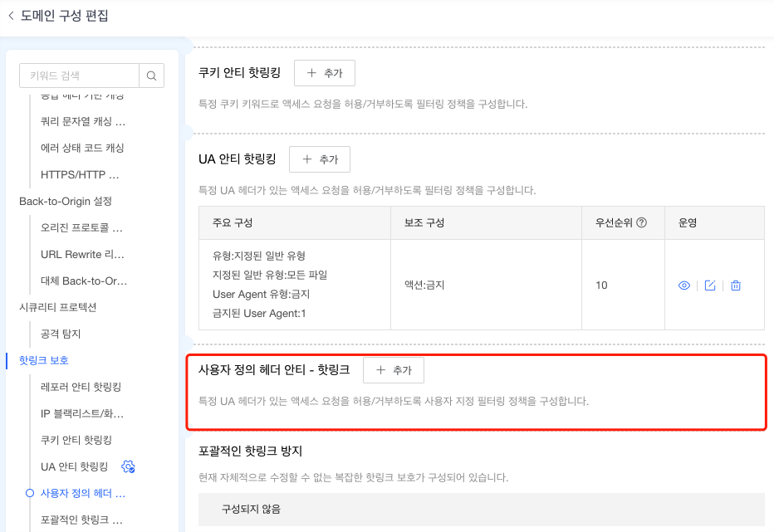Delete the UA anti-hotlinking rule
The height and width of the screenshot is (532, 774).
[x=736, y=286]
